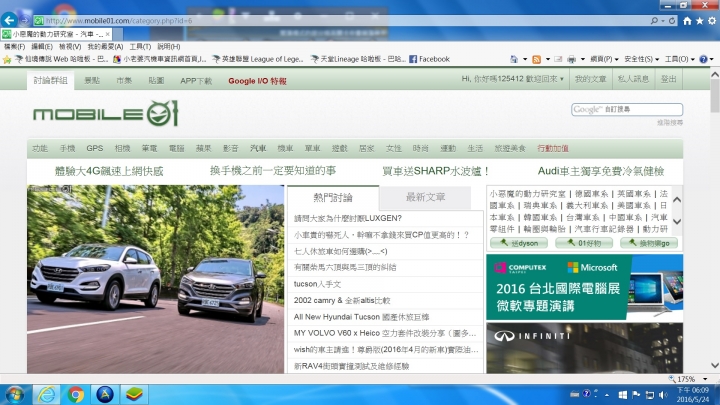Open the Windows Start button
720x405 pixels.
pyautogui.click(x=14, y=394)
